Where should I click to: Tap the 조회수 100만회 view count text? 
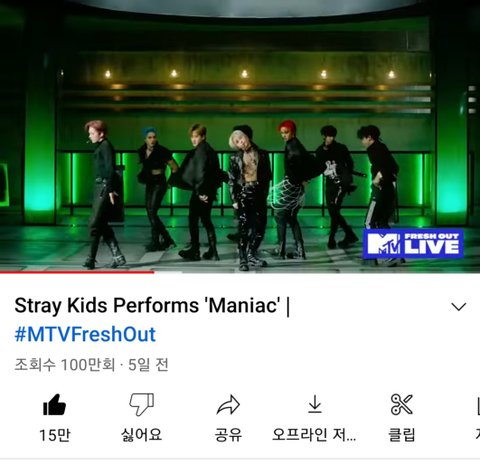tap(65, 365)
